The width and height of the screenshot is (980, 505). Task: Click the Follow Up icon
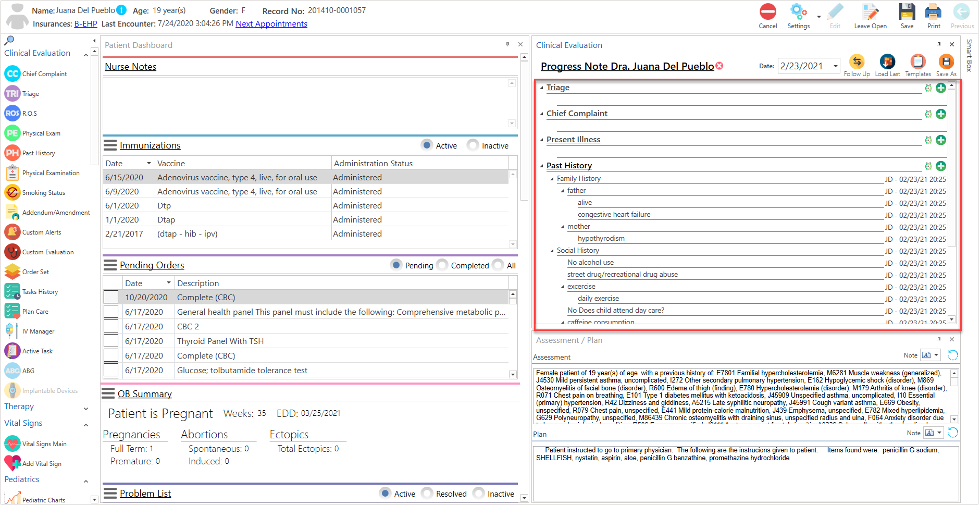[857, 61]
